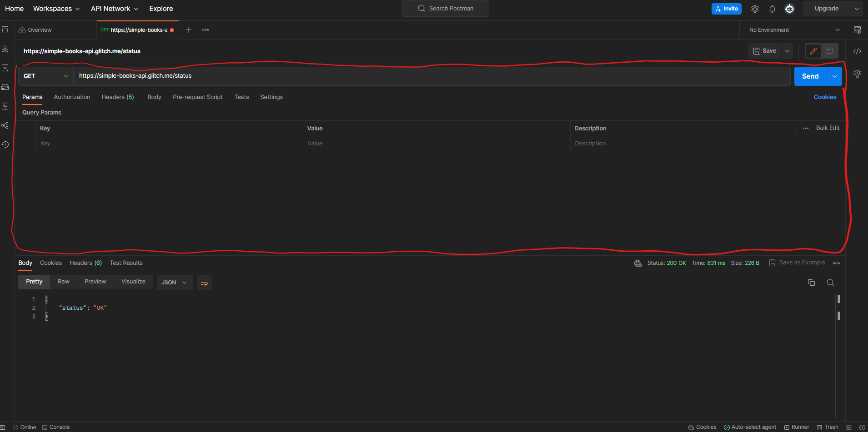Image resolution: width=868 pixels, height=432 pixels.
Task: Open environment quick look icon
Action: pyautogui.click(x=857, y=30)
